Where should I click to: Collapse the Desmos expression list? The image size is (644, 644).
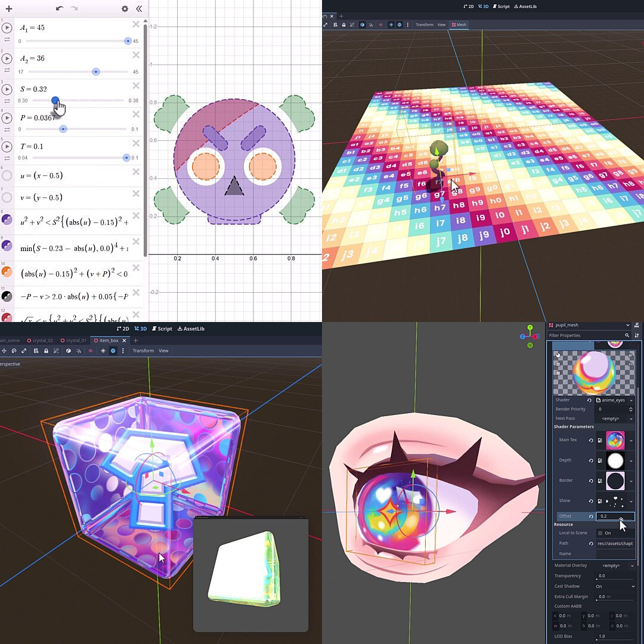(139, 8)
